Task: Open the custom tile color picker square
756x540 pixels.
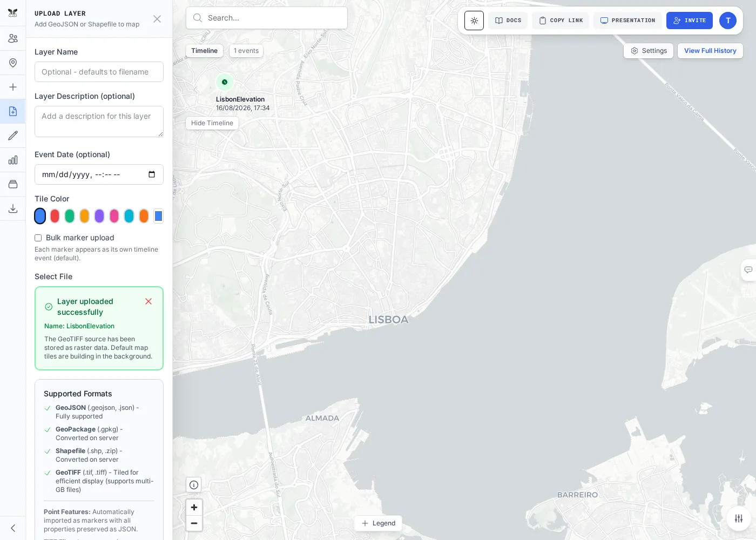Action: [x=158, y=216]
